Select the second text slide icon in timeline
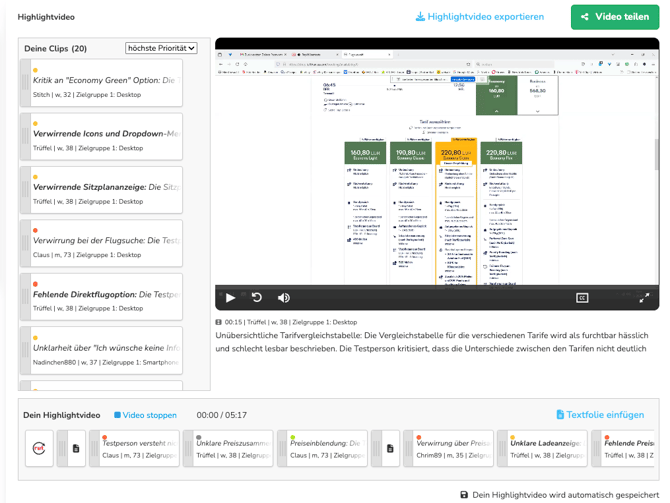The image size is (670, 503). pos(390,449)
